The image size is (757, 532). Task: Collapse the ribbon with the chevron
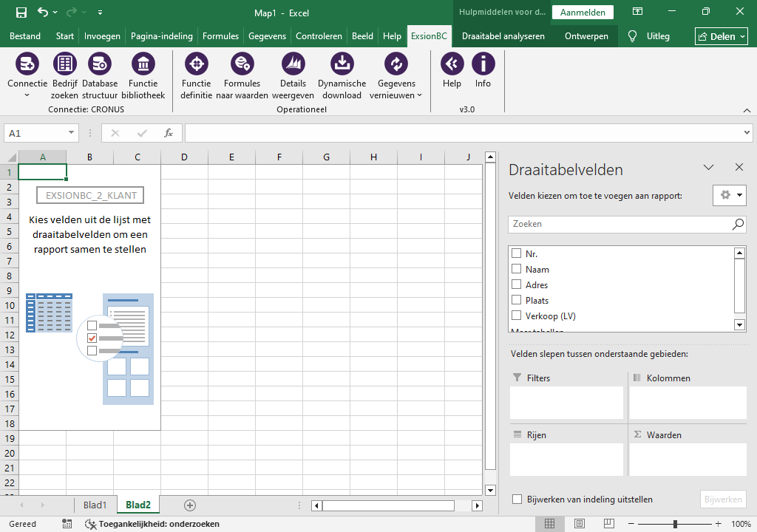click(747, 111)
